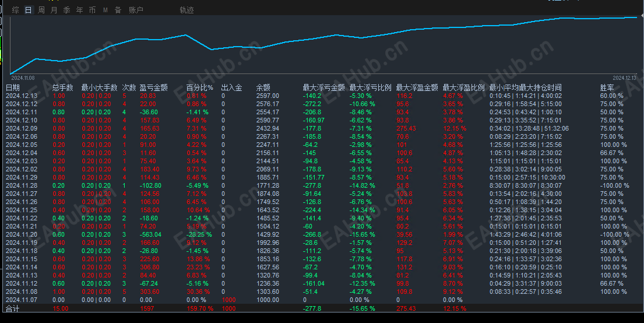Switch to the 账户 account tab
Screen dimensions: 644x323
[136, 10]
